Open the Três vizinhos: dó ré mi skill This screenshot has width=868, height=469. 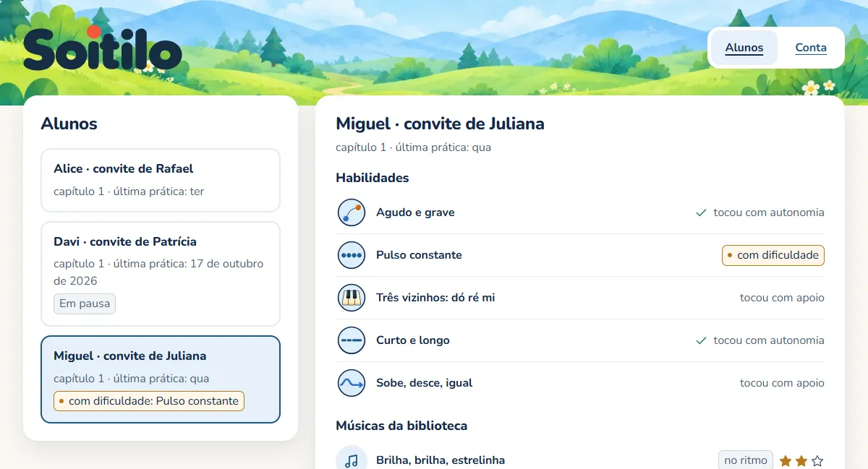[580, 298]
